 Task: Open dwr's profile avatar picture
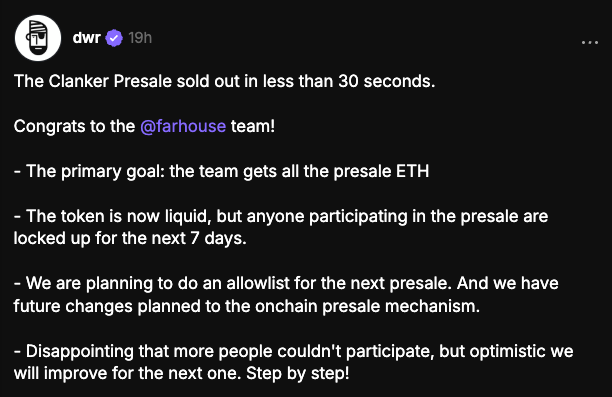tap(38, 38)
